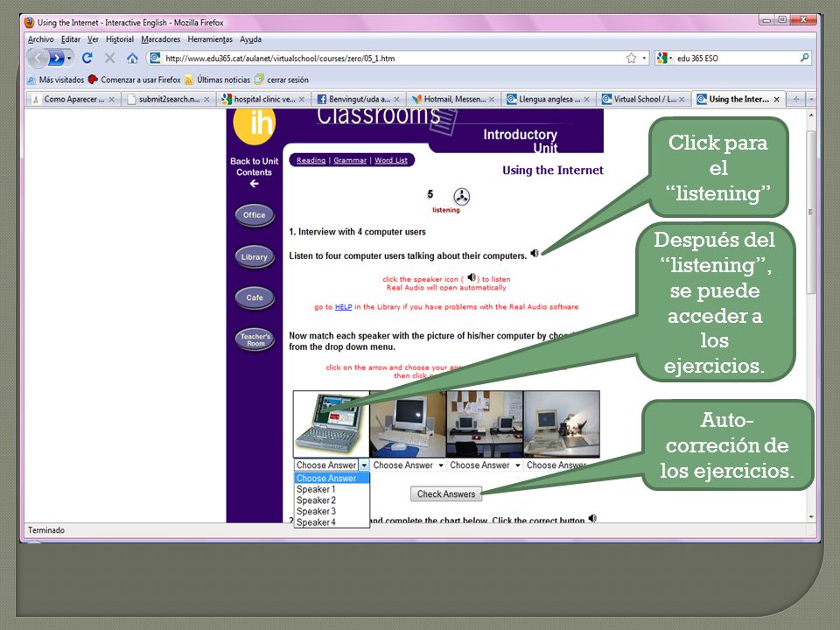Click the HELP link in red instructions
Screen dimensions: 840x630
click(343, 307)
